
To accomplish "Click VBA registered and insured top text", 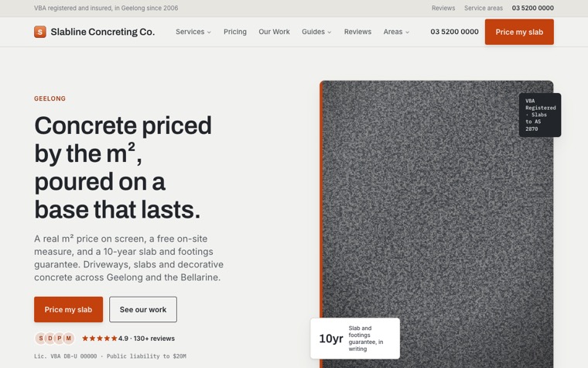I will 106,8.
